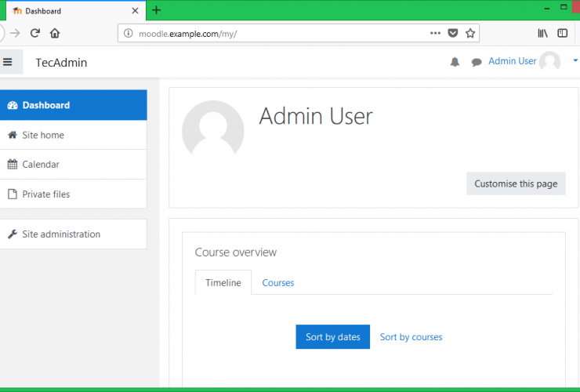Toggle the hamburger side panel menu
Image resolution: width=580 pixels, height=392 pixels.
click(x=8, y=62)
